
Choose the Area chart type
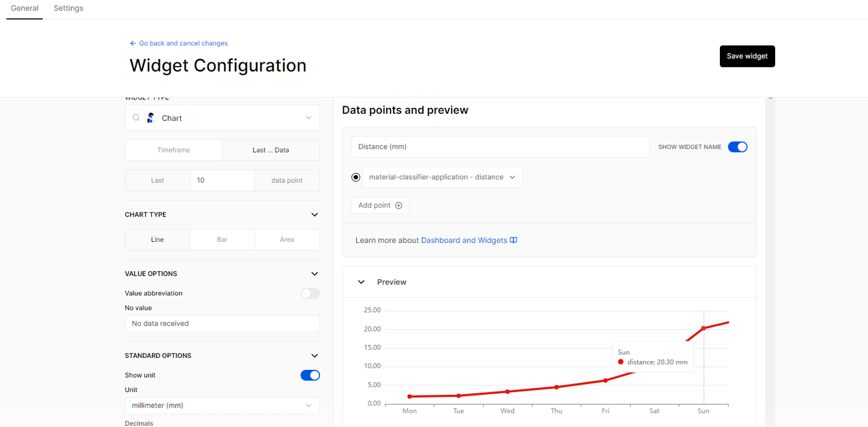pos(287,239)
